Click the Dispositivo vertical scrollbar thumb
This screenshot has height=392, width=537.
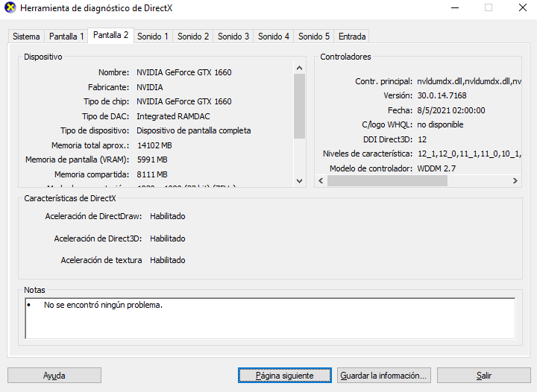click(299, 106)
